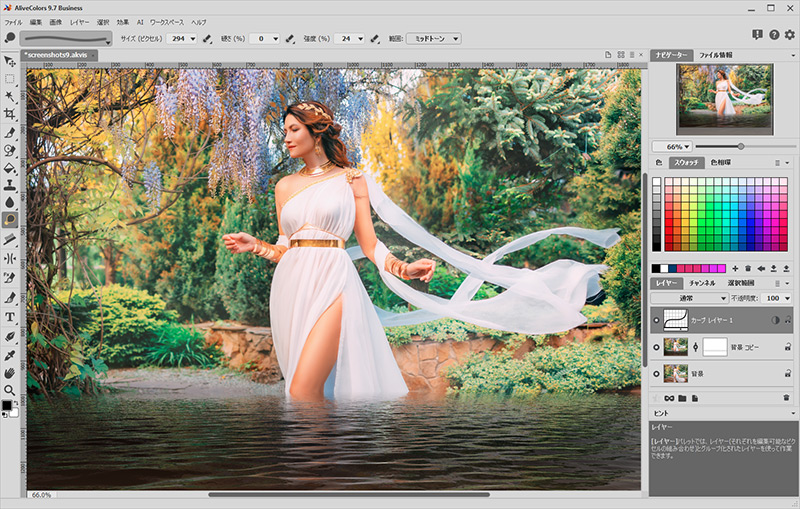Collapse the ヒント panel arrow
The image size is (800, 509).
(793, 413)
